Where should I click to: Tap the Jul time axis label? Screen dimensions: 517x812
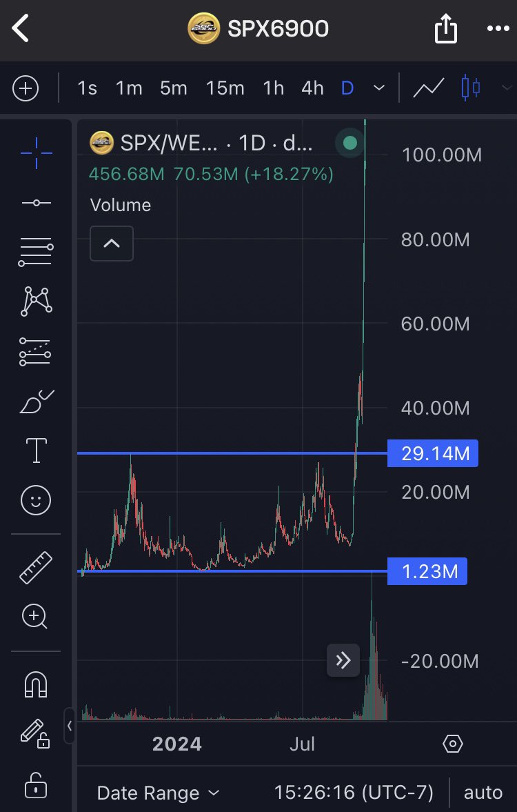[x=302, y=744]
